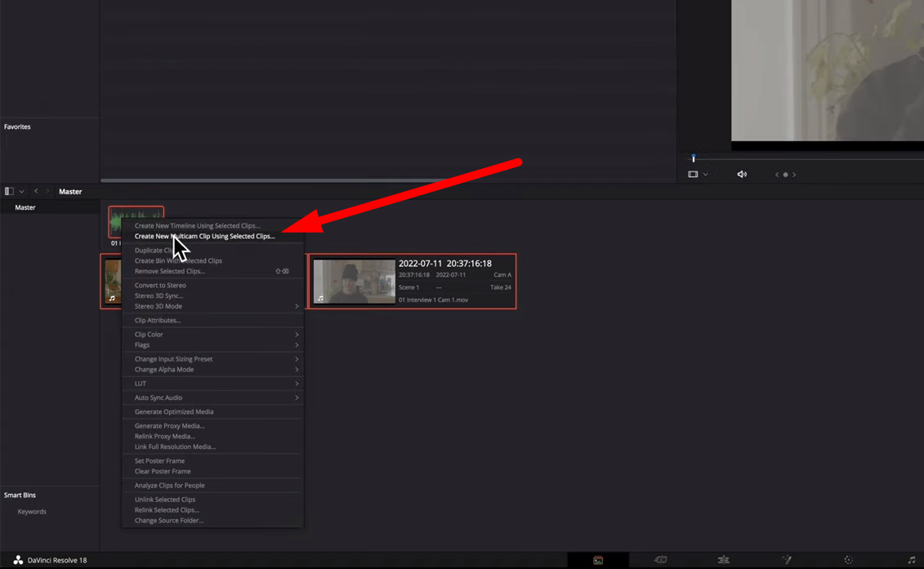Step forward one frame in viewer
The width and height of the screenshot is (924, 569).
(794, 174)
